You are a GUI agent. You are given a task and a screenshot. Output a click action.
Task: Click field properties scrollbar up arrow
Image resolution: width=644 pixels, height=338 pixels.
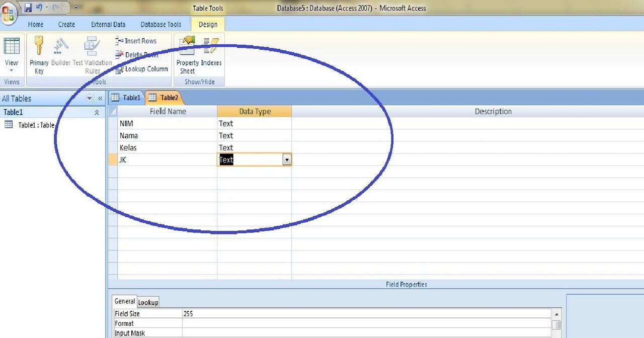point(556,313)
